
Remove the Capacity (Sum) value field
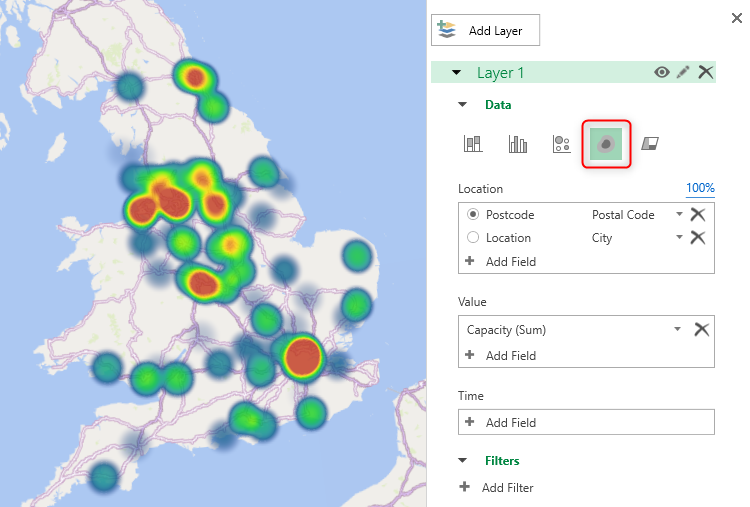(x=702, y=329)
